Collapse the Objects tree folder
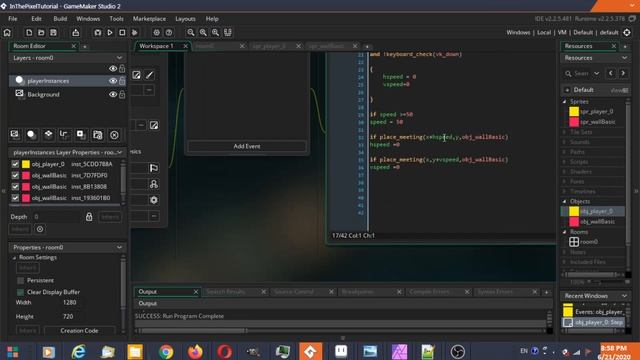Viewport: 640px width, 360px height. point(565,201)
